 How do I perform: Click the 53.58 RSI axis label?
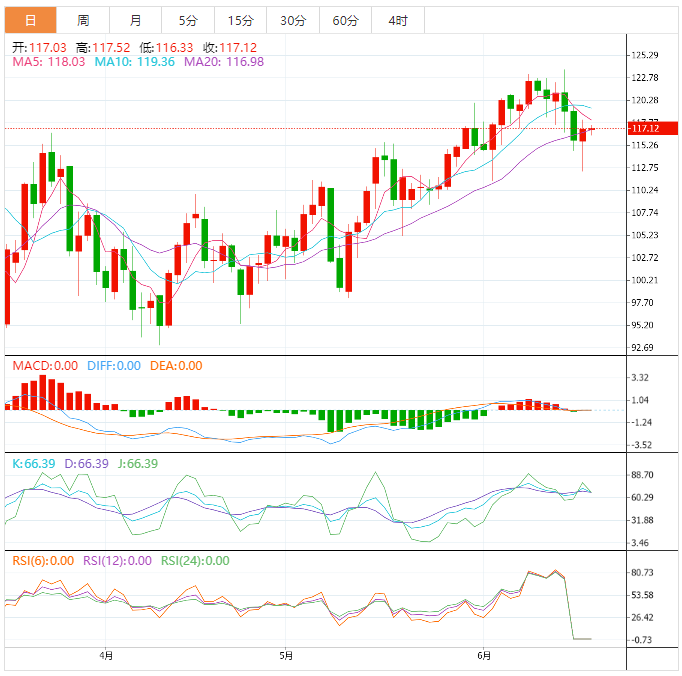point(642,595)
